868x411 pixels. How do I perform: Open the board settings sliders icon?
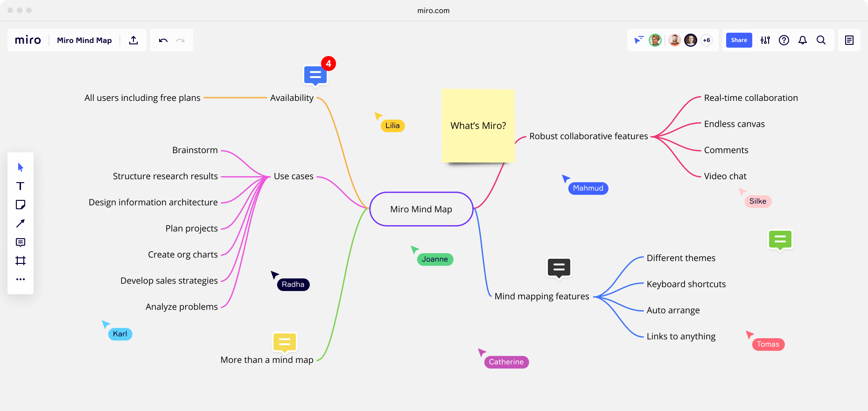[x=765, y=40]
